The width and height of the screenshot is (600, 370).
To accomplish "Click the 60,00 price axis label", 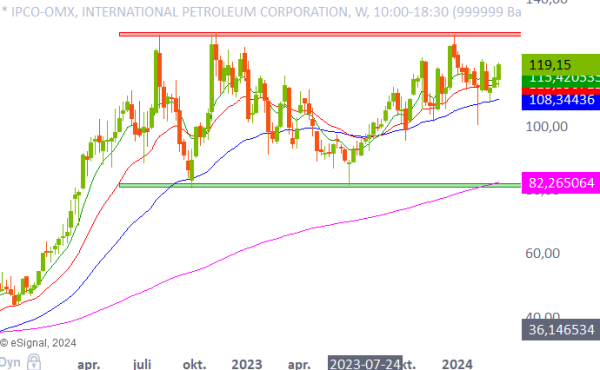I will point(543,253).
